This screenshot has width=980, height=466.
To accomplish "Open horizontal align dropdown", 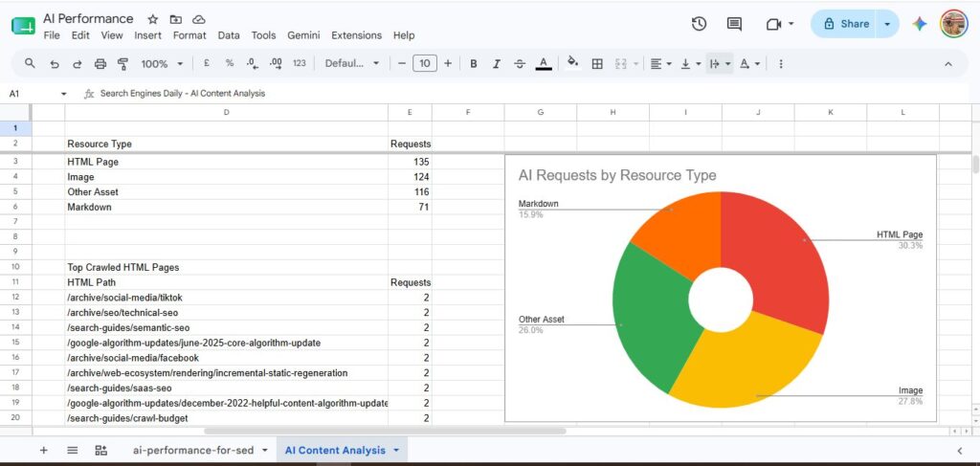I will point(660,64).
